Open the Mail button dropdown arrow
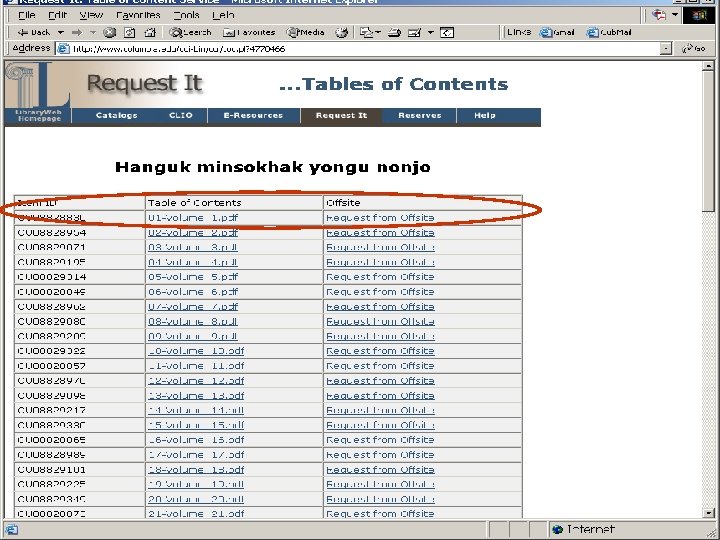Screen dimensions: 720x540 tap(378, 32)
